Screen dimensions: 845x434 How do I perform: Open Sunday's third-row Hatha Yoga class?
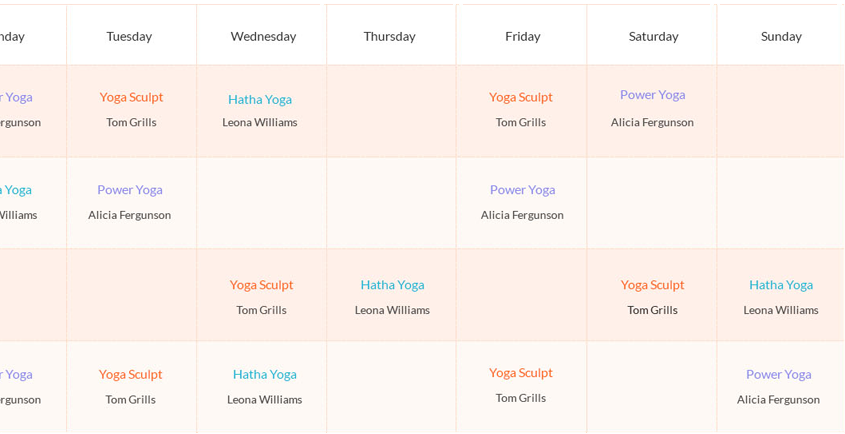780,285
